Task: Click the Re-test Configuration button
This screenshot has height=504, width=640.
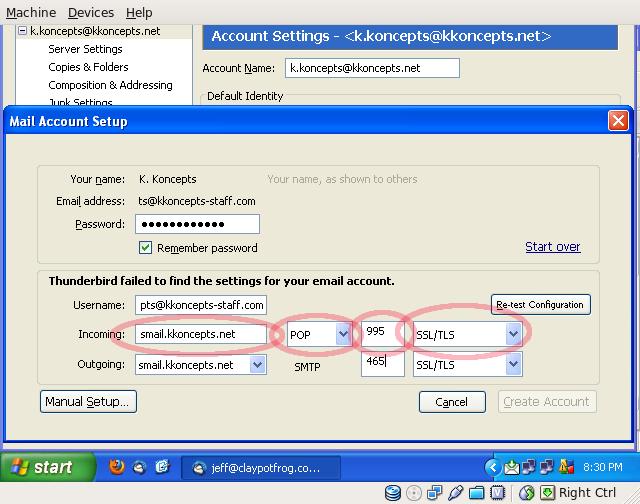Action: click(540, 304)
